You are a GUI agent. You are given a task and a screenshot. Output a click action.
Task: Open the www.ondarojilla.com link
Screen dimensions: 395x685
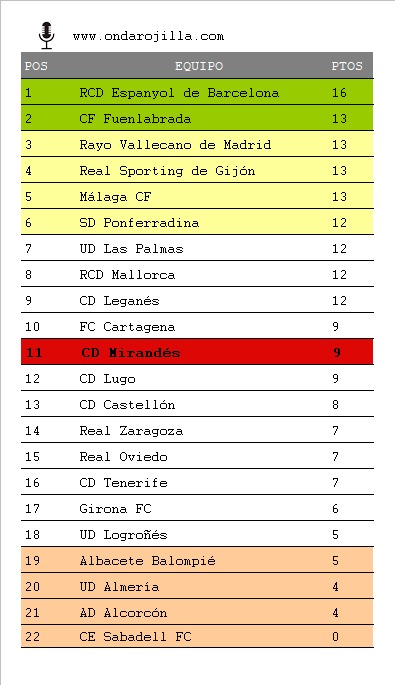148,36
